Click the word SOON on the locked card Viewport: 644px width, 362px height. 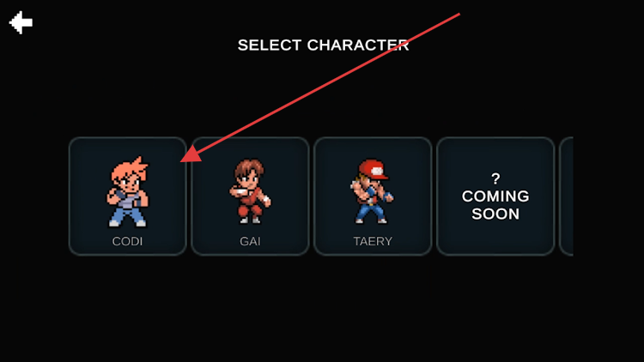495,214
